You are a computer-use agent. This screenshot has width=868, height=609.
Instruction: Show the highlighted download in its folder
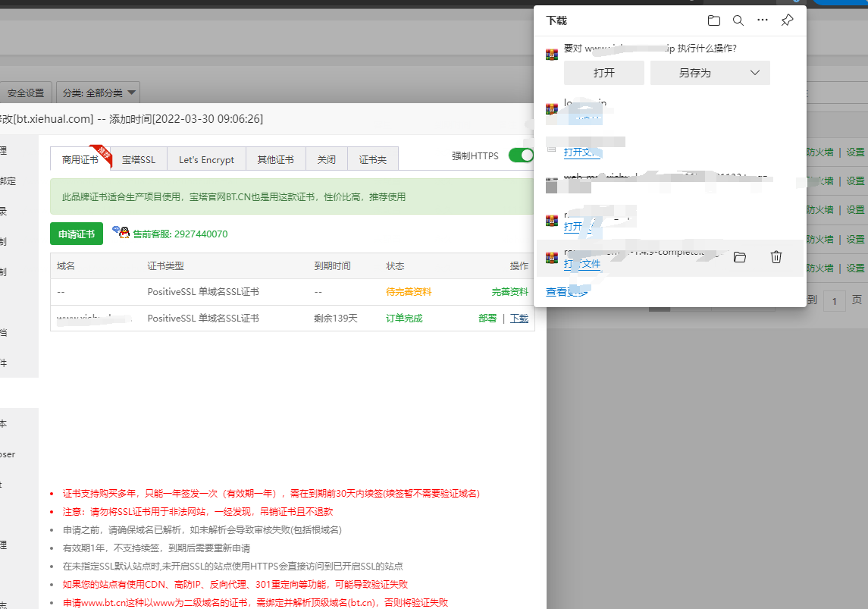tap(739, 258)
